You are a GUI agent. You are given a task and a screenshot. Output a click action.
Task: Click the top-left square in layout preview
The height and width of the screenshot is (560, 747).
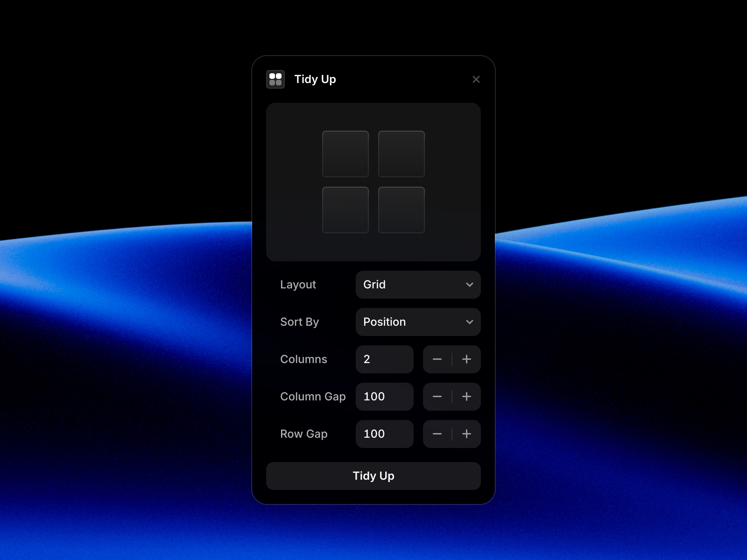coord(345,154)
